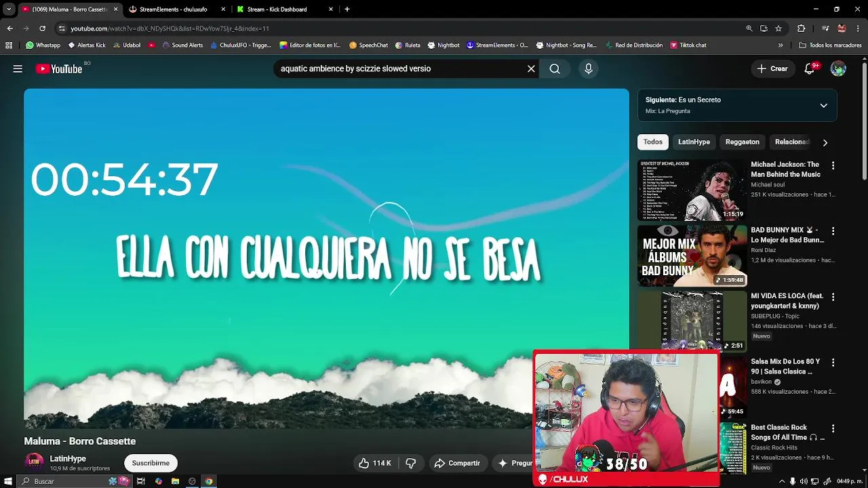Expand hidden bookmarks chevron

tap(781, 45)
